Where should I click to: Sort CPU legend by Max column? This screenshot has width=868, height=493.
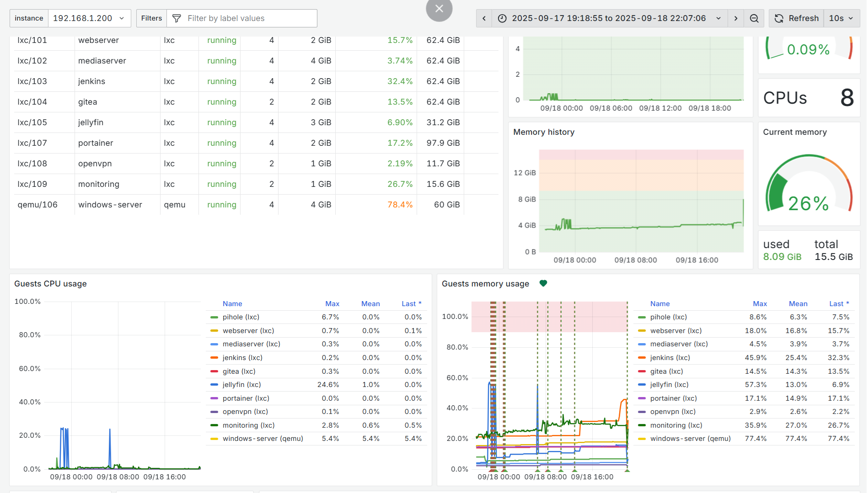click(332, 304)
